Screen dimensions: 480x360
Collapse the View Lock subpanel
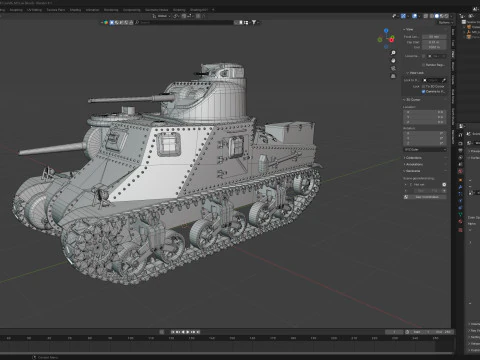pyautogui.click(x=416, y=73)
